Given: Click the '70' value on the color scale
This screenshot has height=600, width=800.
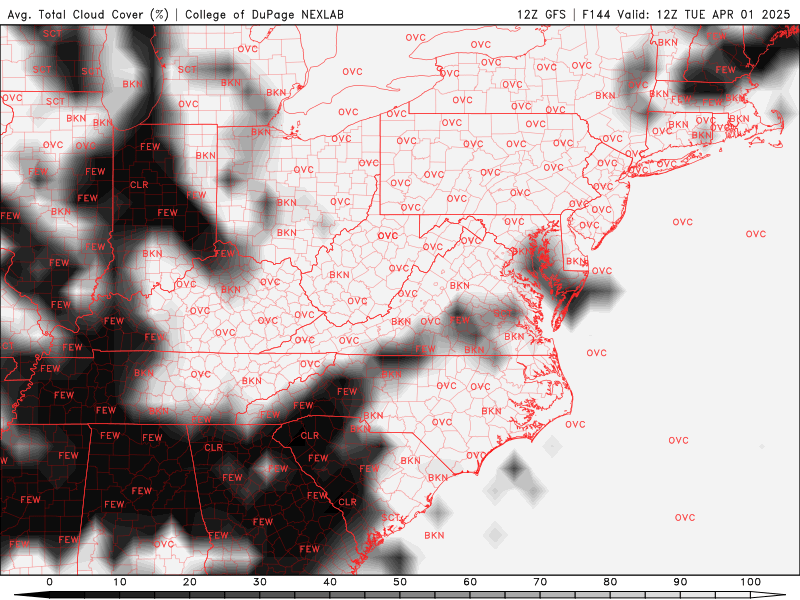Looking at the screenshot, I should (x=540, y=582).
